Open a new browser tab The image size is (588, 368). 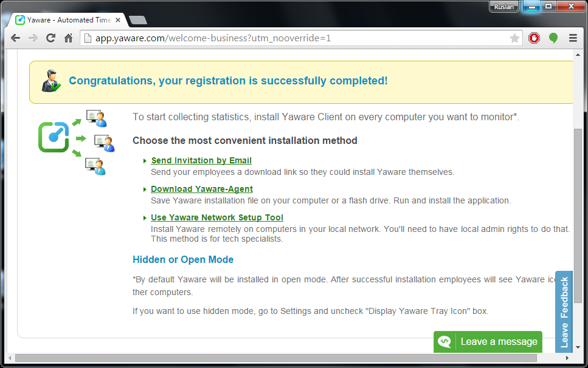coord(138,20)
